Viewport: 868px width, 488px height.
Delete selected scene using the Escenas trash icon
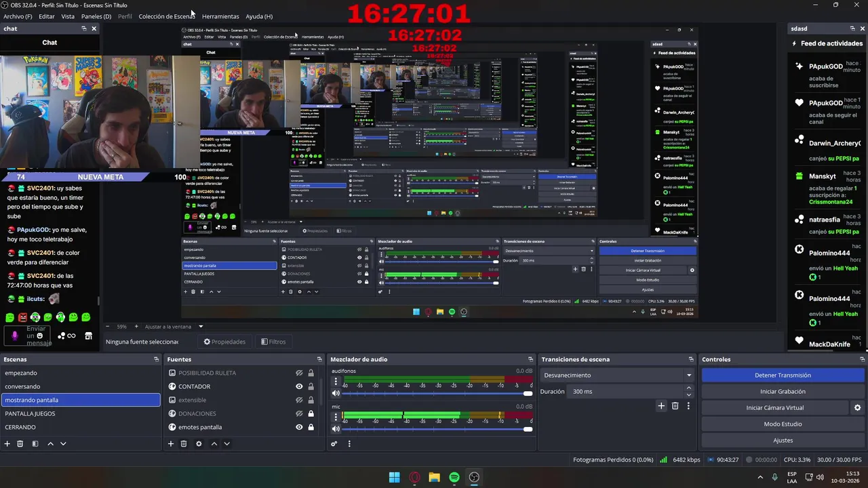[x=20, y=443]
